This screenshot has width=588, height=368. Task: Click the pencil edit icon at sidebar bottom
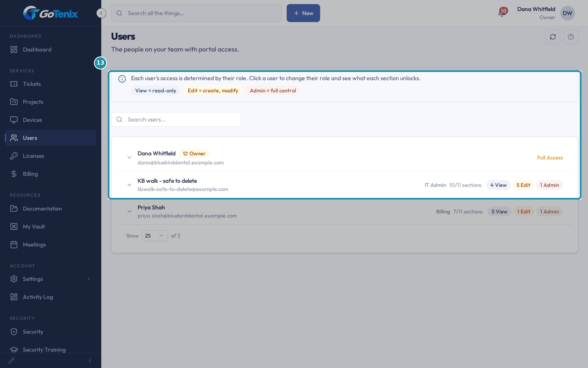tap(11, 360)
